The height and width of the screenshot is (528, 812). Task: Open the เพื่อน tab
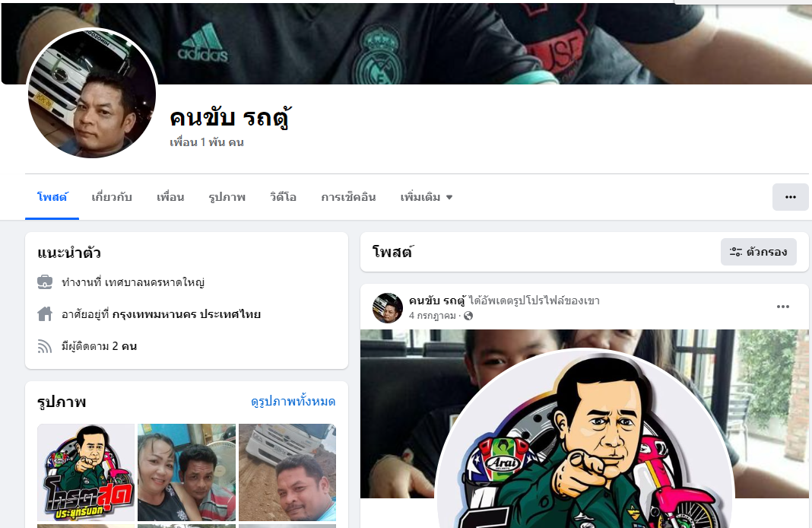click(x=170, y=197)
